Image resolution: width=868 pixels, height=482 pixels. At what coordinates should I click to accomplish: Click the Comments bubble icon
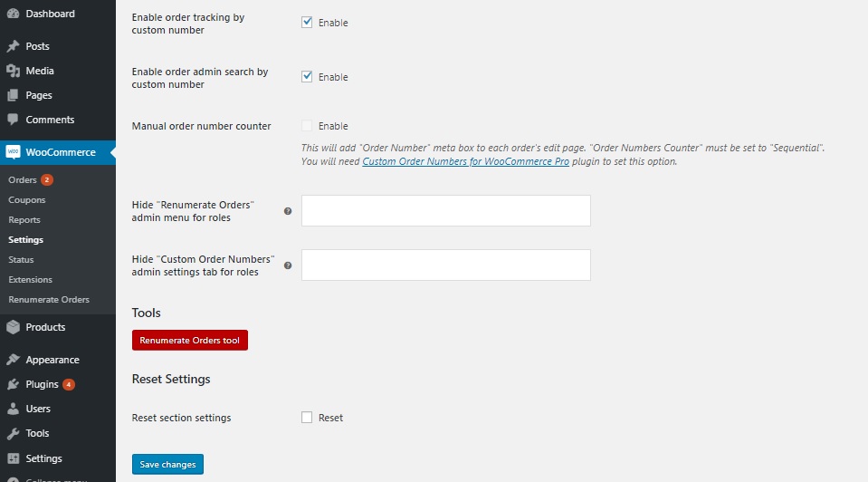point(13,120)
